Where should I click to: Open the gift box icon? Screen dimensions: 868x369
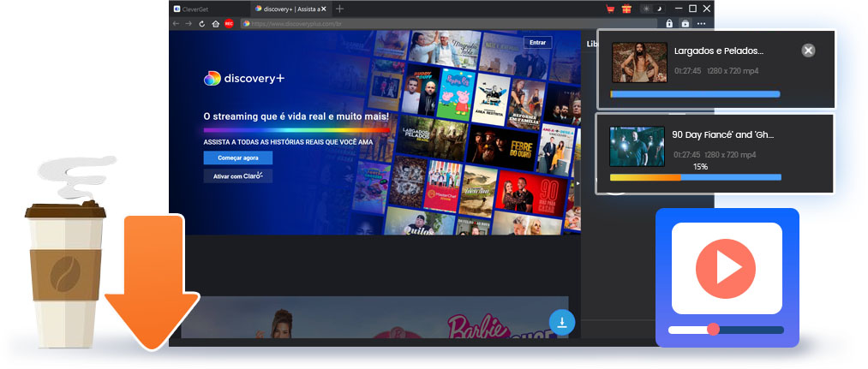click(626, 9)
